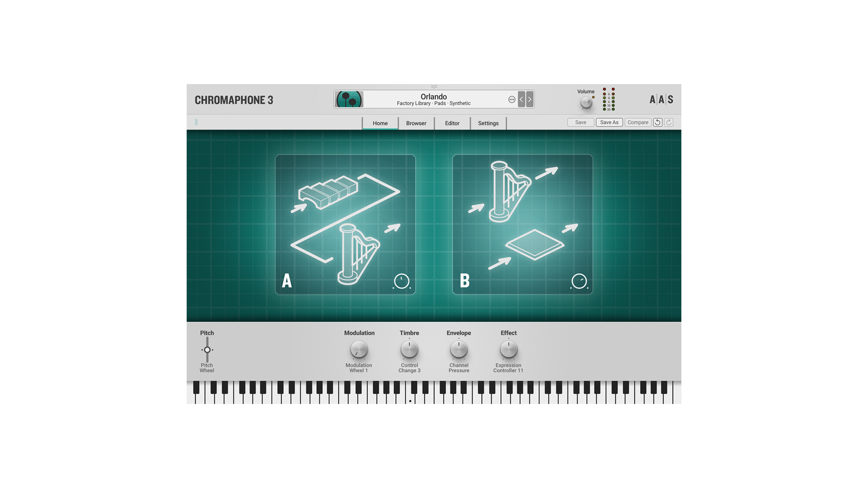Click the Modulation Wheel 1 assignment label

[359, 368]
